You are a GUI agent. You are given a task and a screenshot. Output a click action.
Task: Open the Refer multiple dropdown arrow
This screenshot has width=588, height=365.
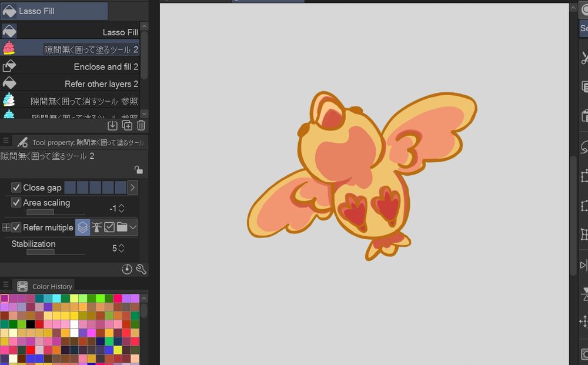pos(133,227)
